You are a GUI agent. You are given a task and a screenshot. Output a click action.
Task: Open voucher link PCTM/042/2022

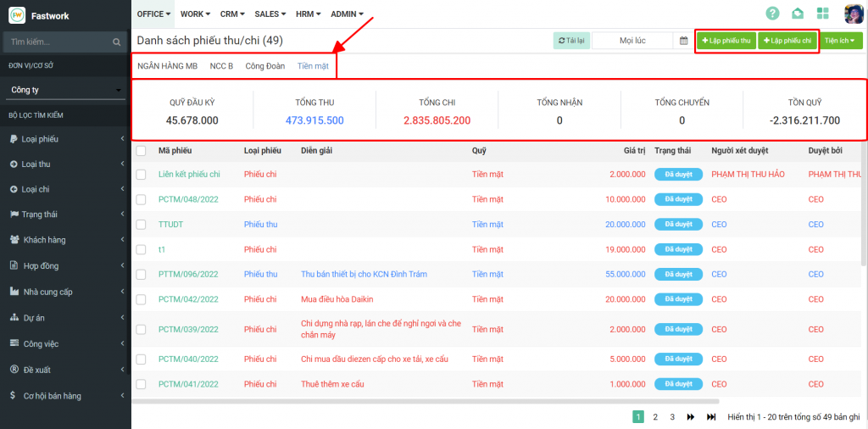188,299
